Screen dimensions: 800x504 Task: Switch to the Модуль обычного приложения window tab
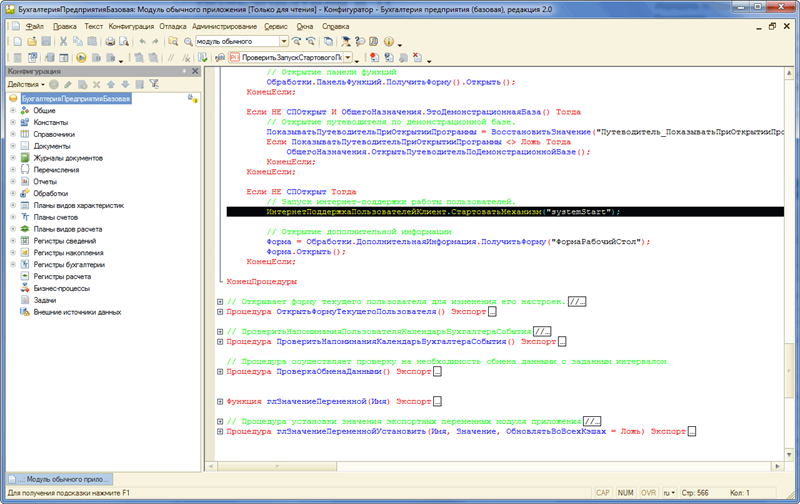coord(58,479)
